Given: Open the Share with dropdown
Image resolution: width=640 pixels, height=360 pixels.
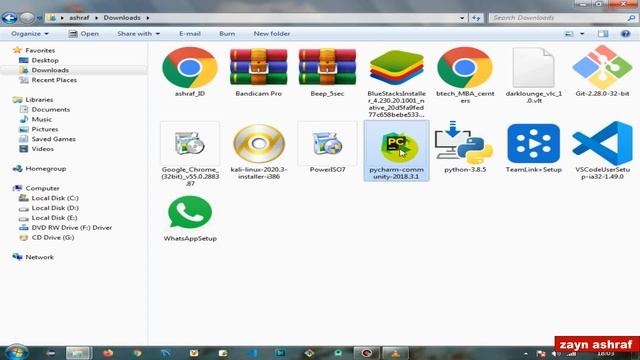Looking at the screenshot, I should [x=138, y=34].
